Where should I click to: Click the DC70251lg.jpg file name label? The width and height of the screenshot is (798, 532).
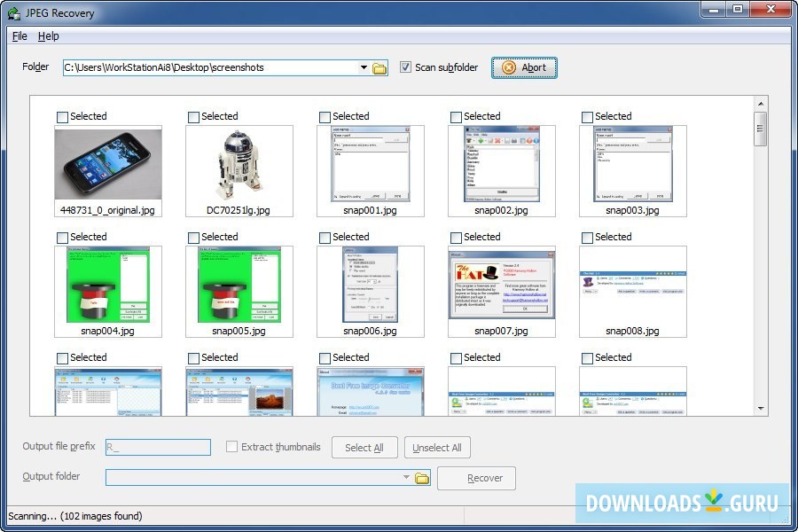(x=239, y=210)
